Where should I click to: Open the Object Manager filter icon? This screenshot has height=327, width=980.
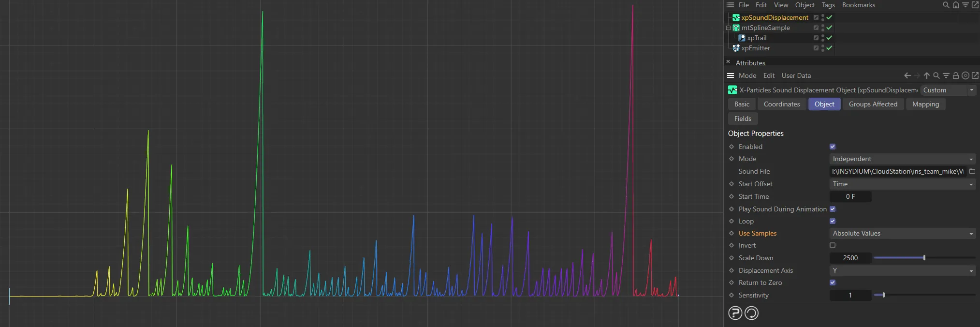(965, 5)
